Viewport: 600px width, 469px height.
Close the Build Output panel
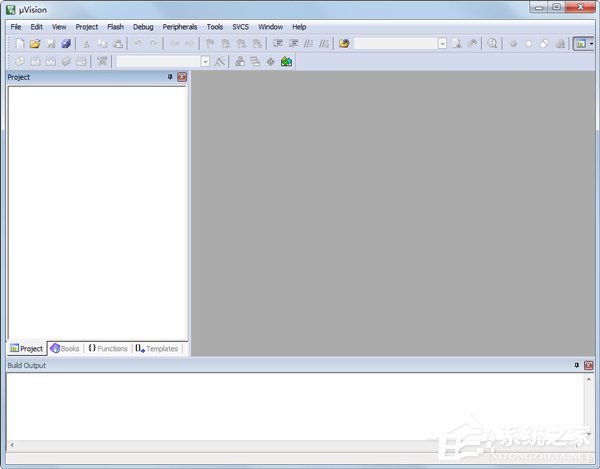click(589, 365)
